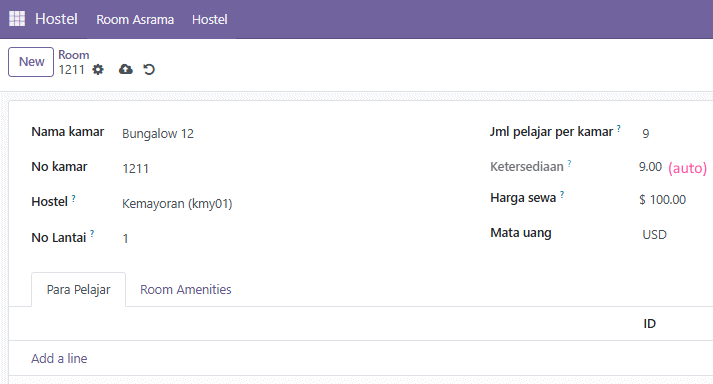Open the gear actions menu
The height and width of the screenshot is (384, 713).
pos(98,70)
